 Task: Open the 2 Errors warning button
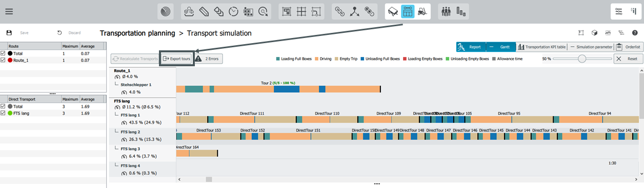pyautogui.click(x=208, y=59)
